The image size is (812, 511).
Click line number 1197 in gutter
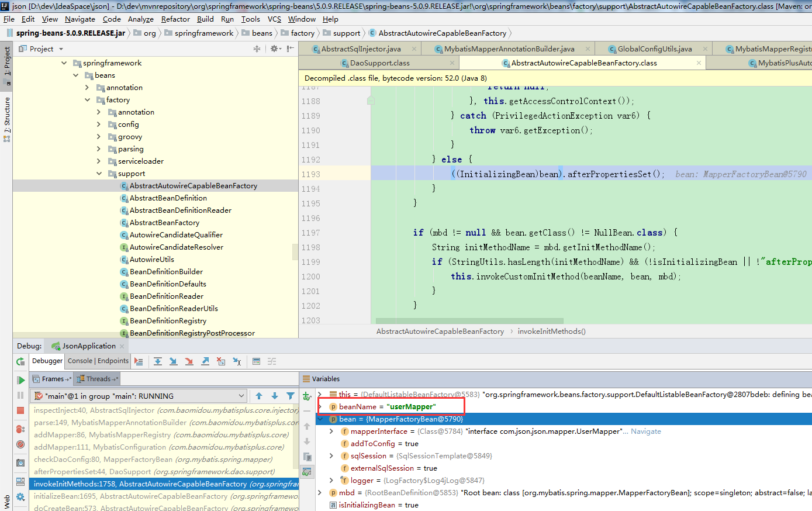[310, 232]
